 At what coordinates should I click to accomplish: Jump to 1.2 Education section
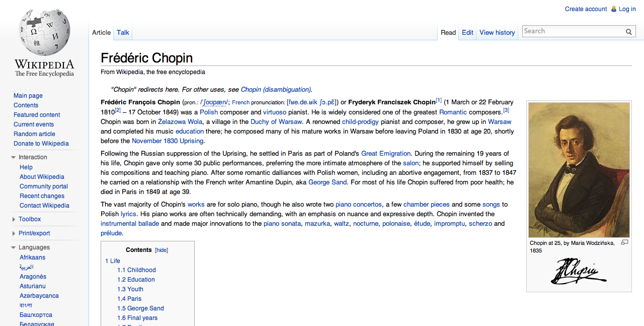136,280
